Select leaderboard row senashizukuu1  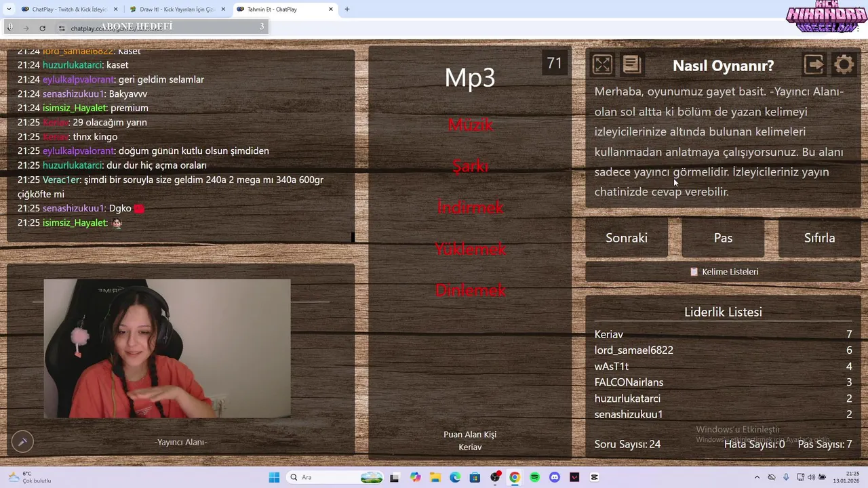(723, 414)
